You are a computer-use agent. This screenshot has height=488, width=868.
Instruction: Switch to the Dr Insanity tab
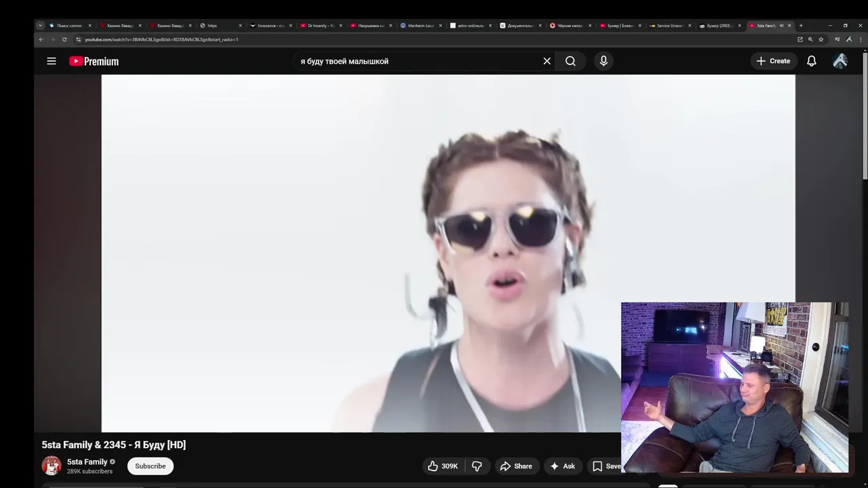pyautogui.click(x=321, y=26)
